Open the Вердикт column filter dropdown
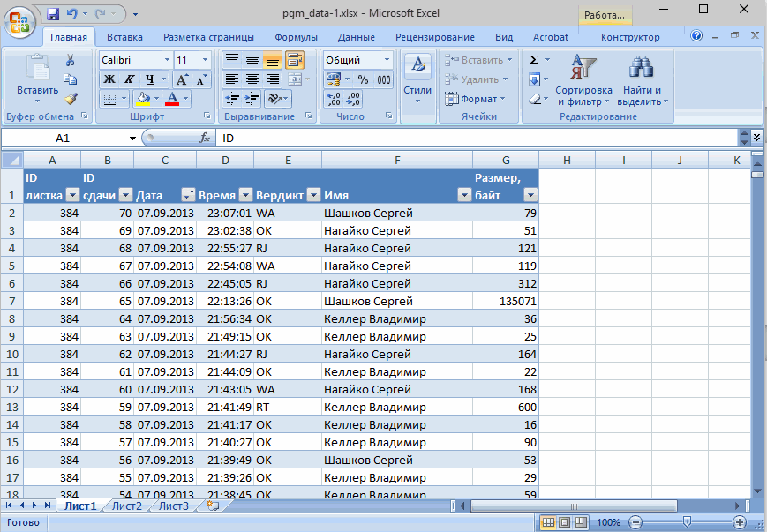This screenshot has height=532, width=767. [312, 196]
